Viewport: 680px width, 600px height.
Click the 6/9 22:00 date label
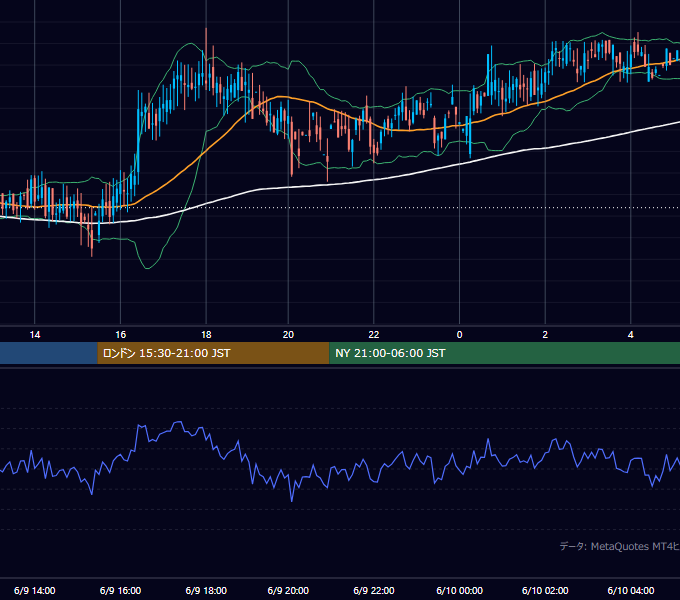point(374,590)
